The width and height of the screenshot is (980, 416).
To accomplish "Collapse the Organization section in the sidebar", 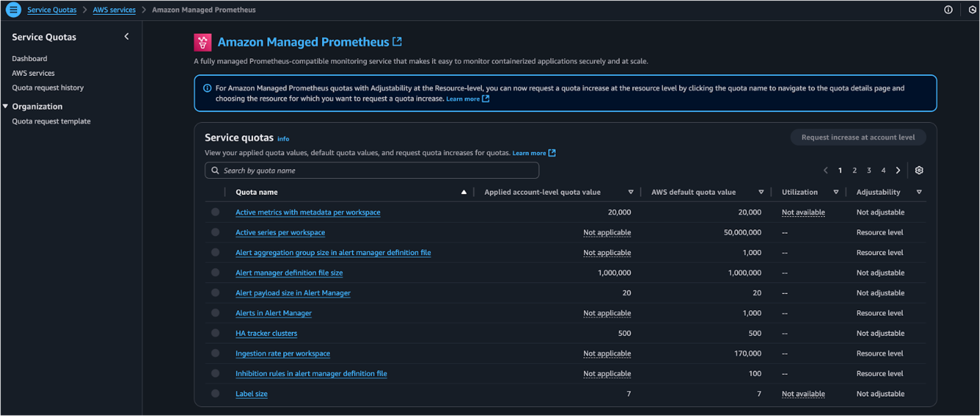I will (5, 106).
